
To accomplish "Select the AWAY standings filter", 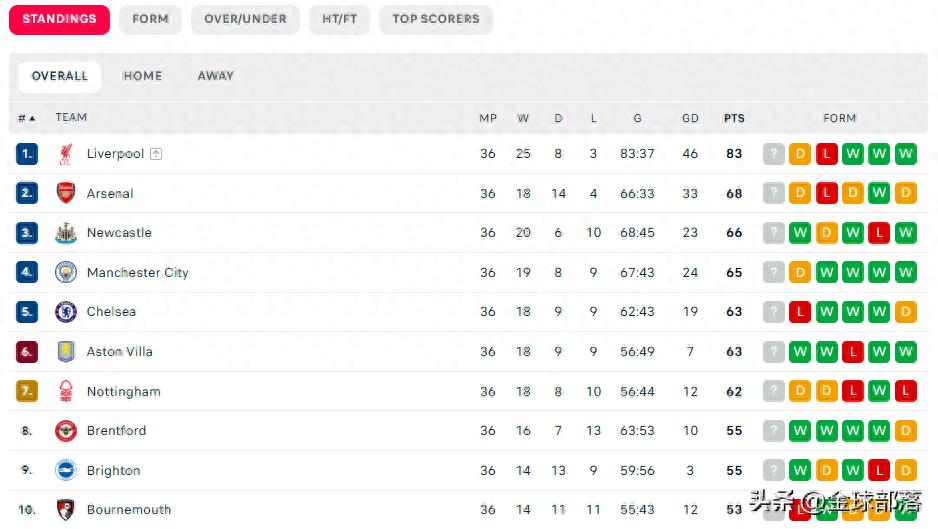I will click(x=216, y=76).
